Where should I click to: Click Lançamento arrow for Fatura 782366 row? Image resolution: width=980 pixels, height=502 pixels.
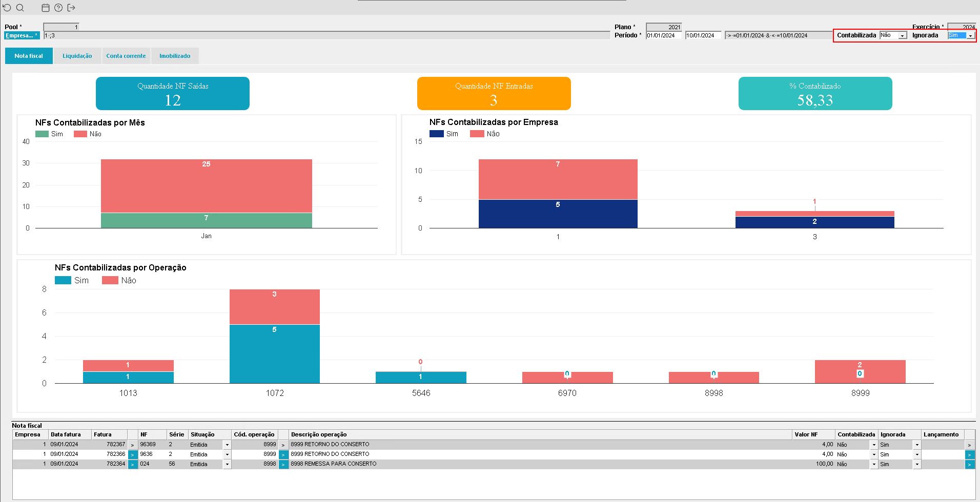coord(970,454)
